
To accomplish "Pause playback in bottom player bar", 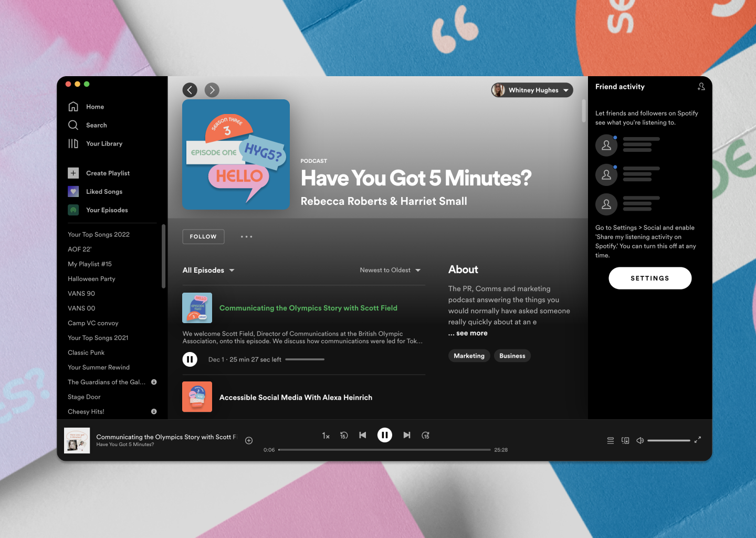I will tap(385, 435).
